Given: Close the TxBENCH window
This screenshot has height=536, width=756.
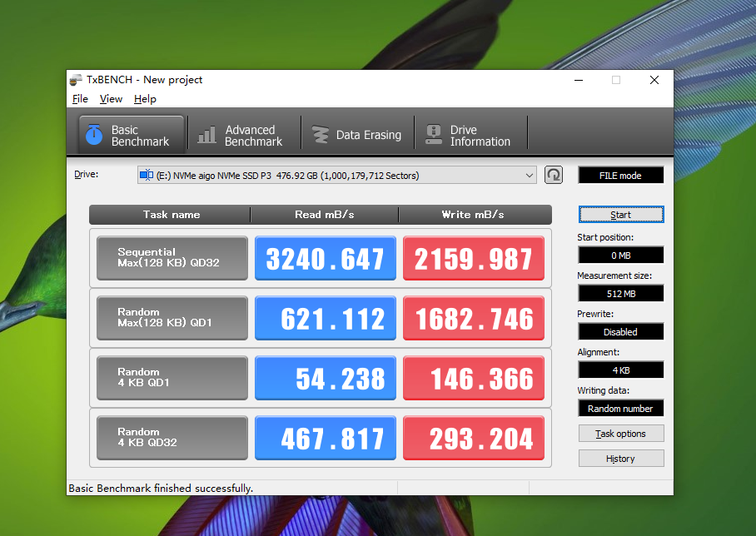Looking at the screenshot, I should click(654, 80).
